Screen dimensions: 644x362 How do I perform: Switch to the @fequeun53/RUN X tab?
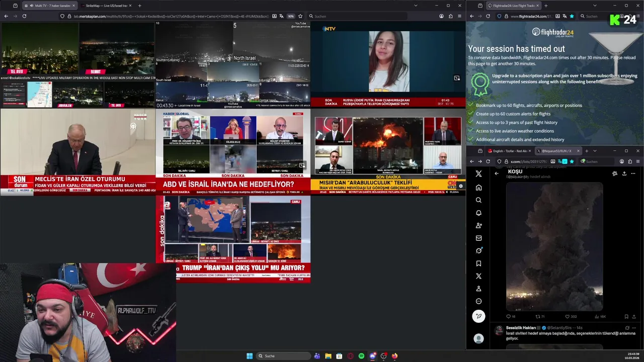(x=557, y=151)
